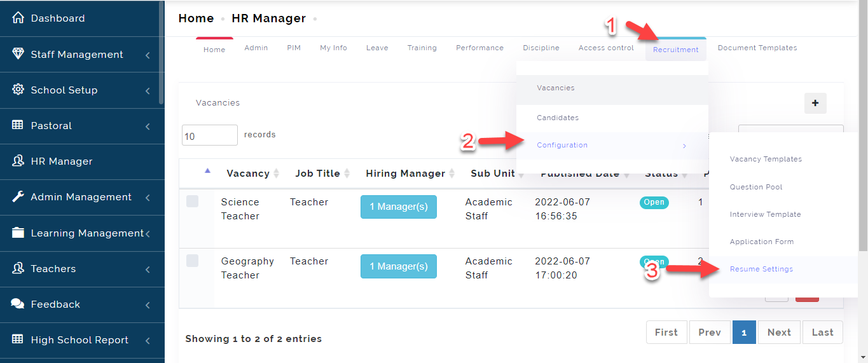Click the Next pagination button

pos(779,332)
